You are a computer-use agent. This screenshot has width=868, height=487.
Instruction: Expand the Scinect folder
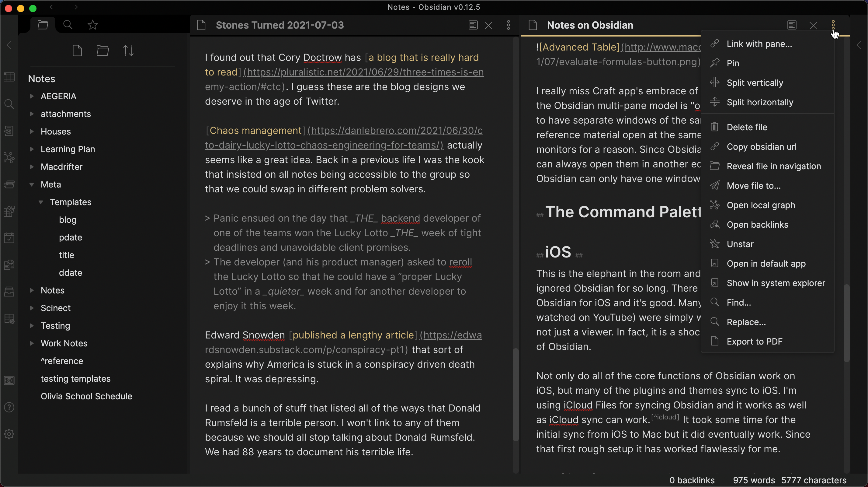click(x=32, y=308)
